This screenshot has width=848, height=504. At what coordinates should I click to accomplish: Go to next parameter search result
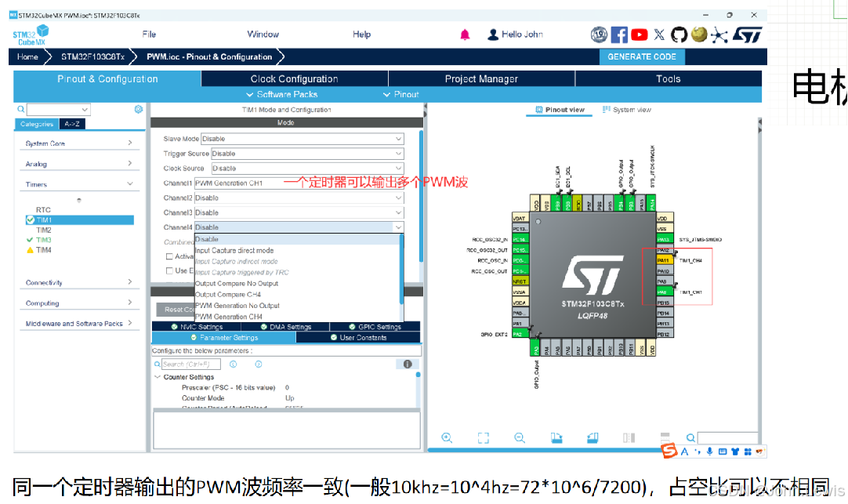click(259, 364)
